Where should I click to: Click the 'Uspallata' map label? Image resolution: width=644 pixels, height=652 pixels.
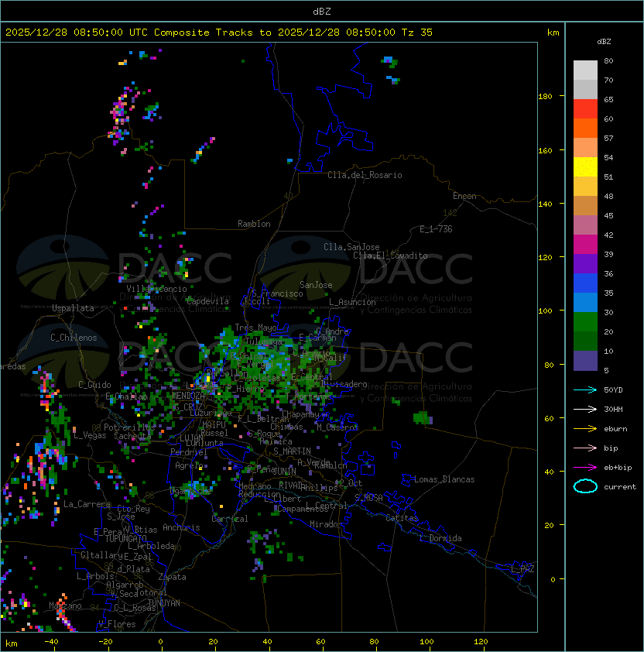(74, 308)
